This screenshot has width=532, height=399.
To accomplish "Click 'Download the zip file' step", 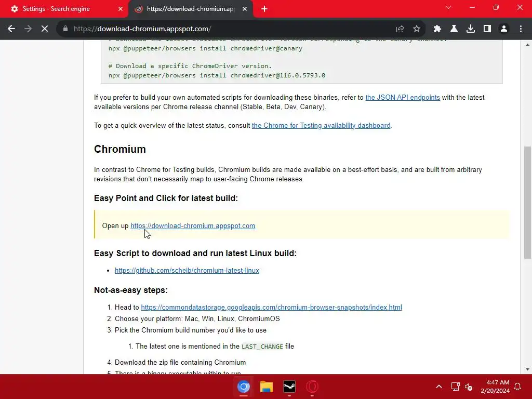I will click(x=180, y=362).
